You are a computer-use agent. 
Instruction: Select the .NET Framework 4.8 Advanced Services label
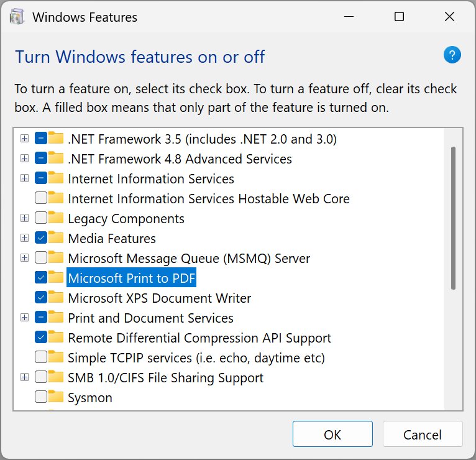tap(180, 159)
